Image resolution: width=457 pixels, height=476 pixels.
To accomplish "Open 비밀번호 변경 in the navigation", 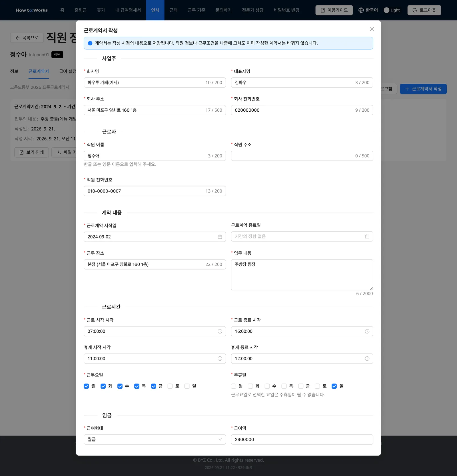I will tap(286, 10).
